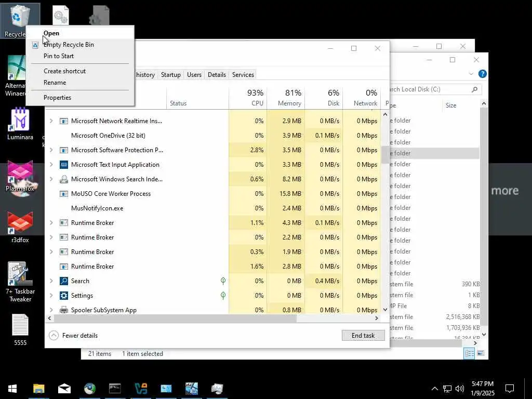Sort processes by Memory column
The image size is (532, 399).
click(286, 98)
